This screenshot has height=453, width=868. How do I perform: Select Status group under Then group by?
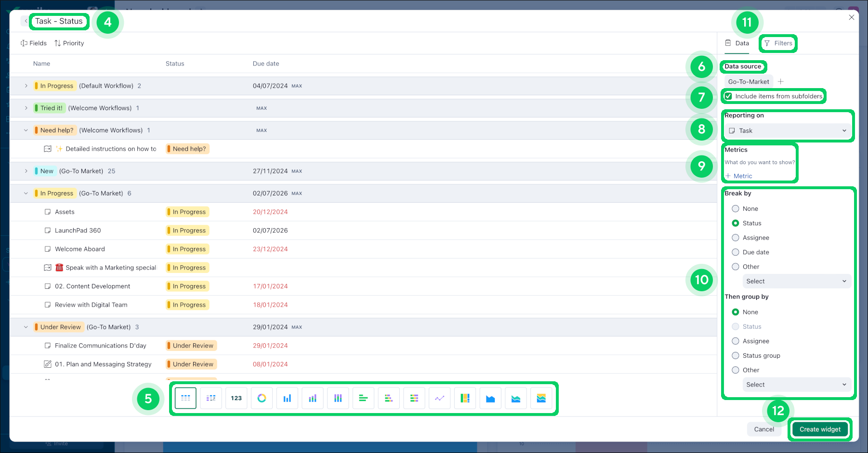pyautogui.click(x=736, y=356)
